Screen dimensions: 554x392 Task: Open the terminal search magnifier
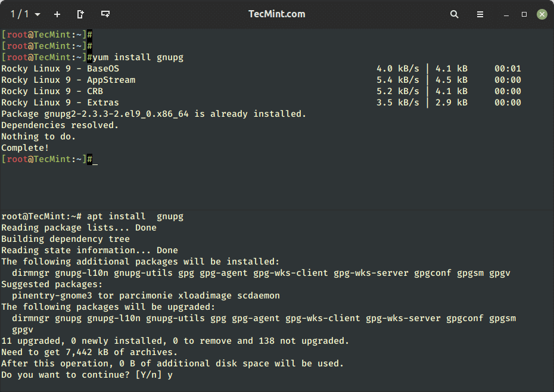tap(455, 14)
